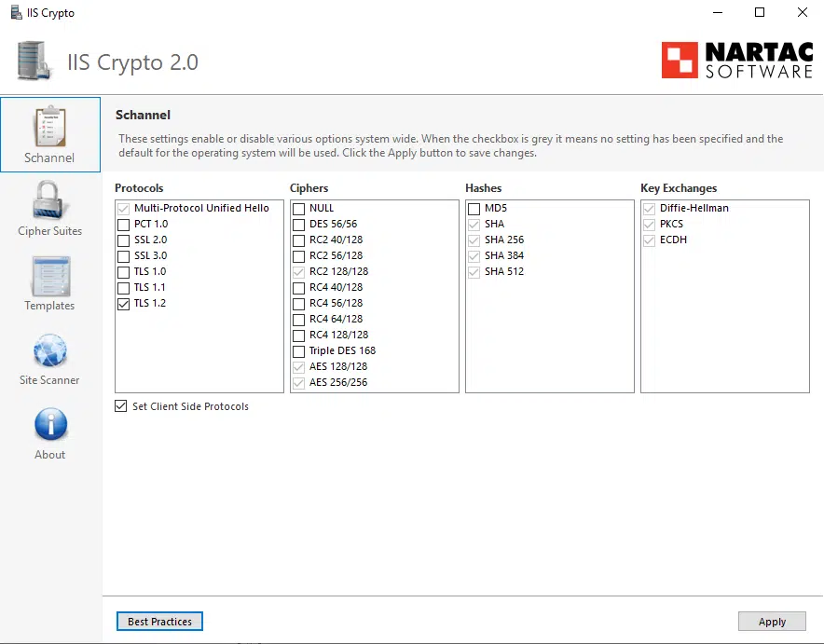Select the Site Scanner sidebar label
The width and height of the screenshot is (824, 644).
coord(49,379)
